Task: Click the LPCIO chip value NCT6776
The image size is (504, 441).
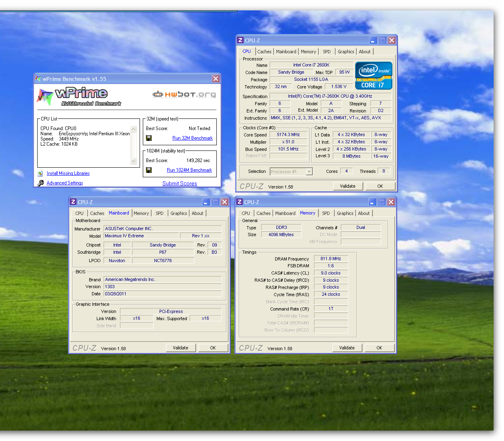Action: pyautogui.click(x=163, y=261)
